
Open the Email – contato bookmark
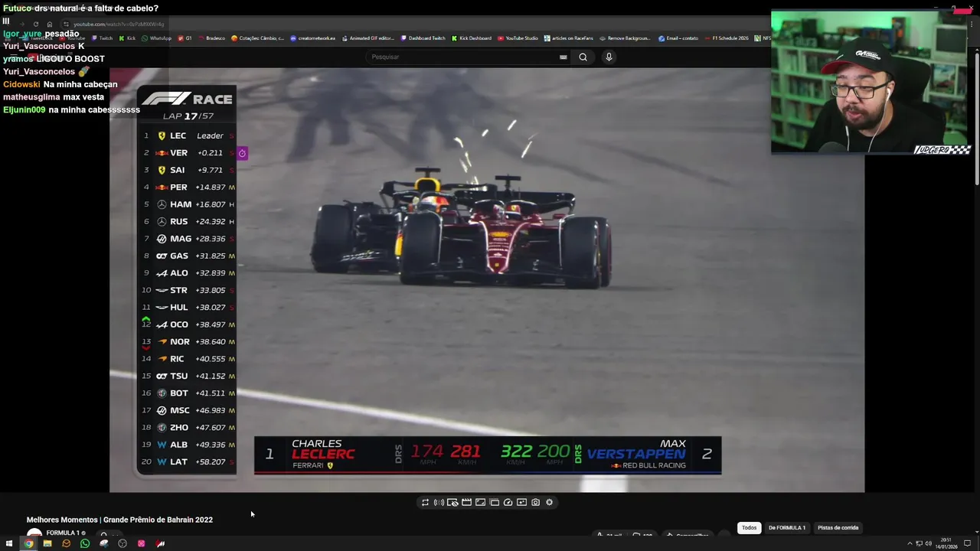click(678, 38)
